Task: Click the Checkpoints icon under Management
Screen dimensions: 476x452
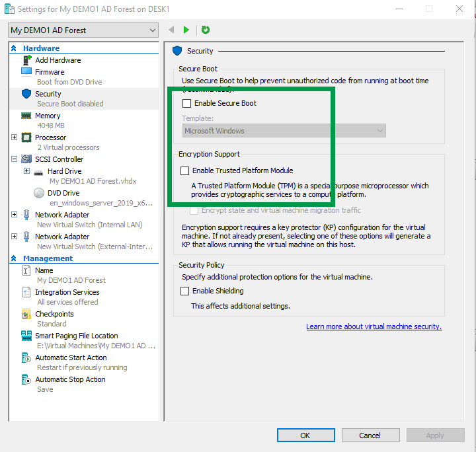Action: [x=26, y=314]
